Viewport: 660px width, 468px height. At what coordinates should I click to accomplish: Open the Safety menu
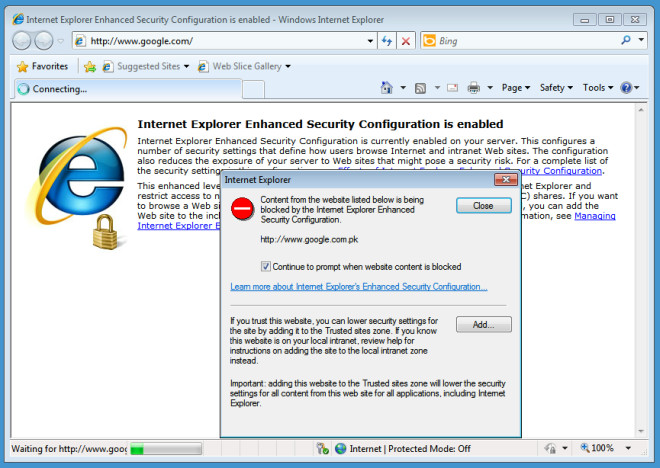coord(556,88)
